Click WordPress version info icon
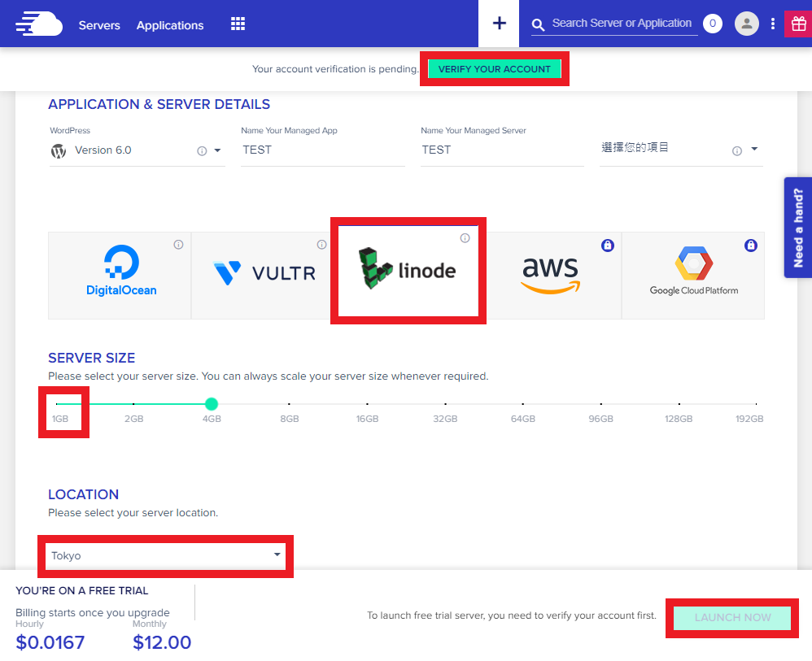 click(x=202, y=150)
